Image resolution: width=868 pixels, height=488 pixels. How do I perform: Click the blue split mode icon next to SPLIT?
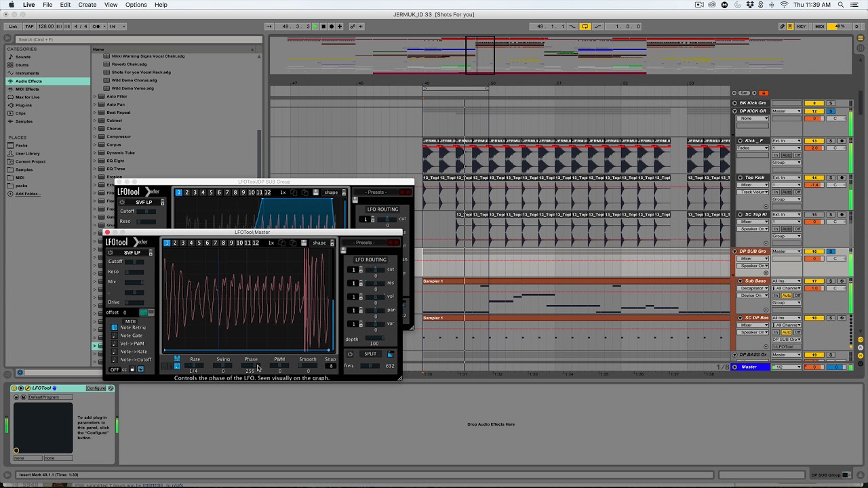(391, 354)
